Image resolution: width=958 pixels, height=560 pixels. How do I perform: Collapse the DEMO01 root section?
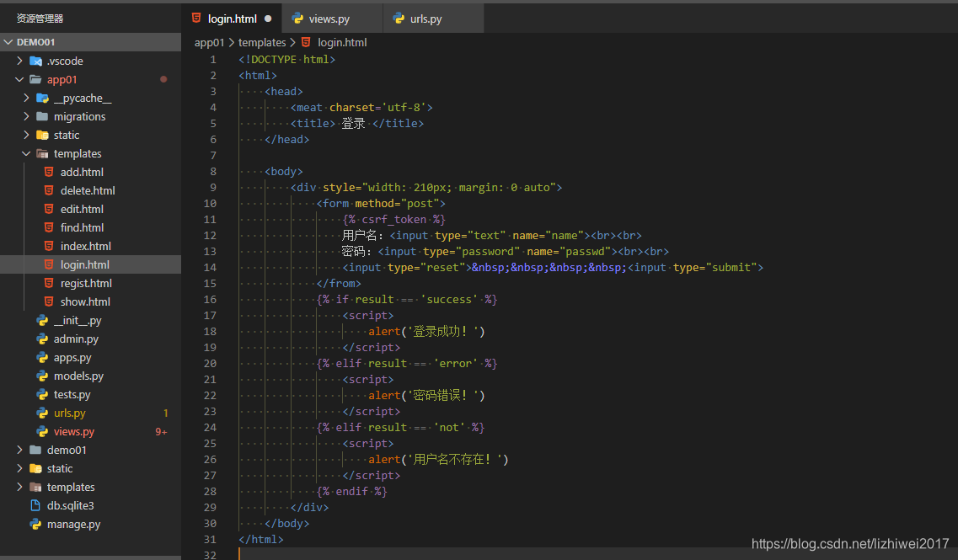90,42
